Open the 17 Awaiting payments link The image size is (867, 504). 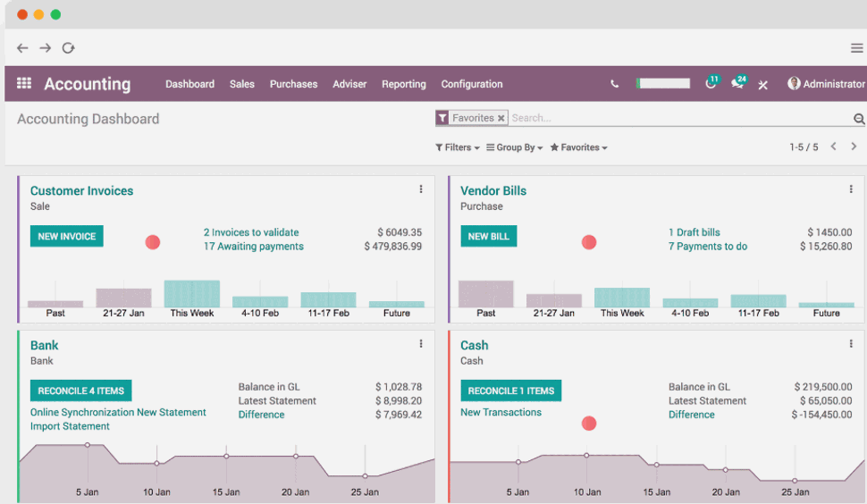254,247
